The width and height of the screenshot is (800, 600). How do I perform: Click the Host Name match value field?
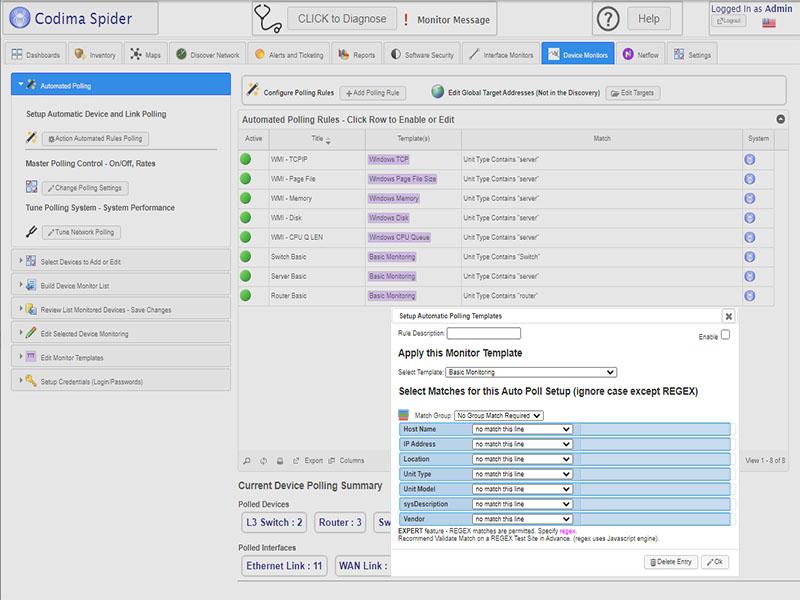655,429
